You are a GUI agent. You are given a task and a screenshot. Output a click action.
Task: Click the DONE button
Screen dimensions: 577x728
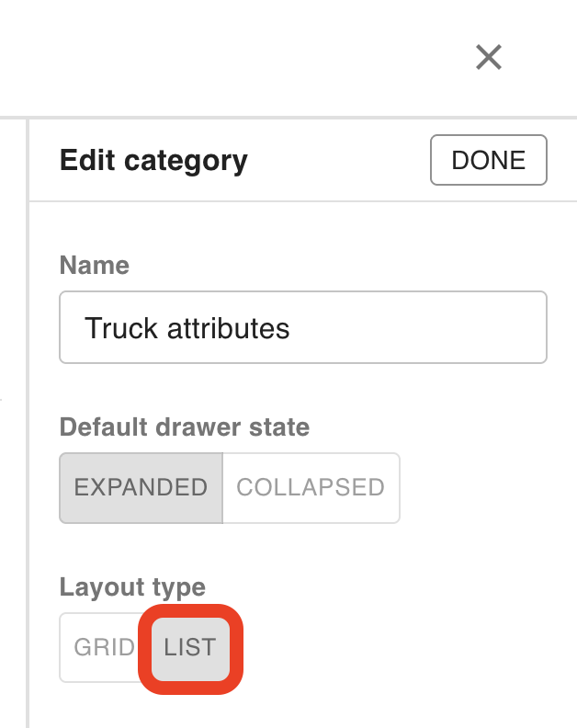[x=488, y=160]
